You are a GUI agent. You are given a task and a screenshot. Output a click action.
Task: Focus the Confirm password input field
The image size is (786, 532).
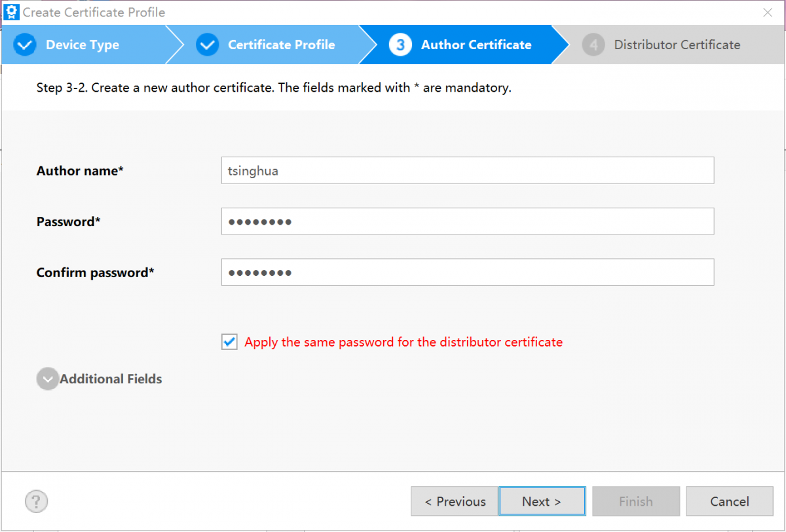click(467, 273)
